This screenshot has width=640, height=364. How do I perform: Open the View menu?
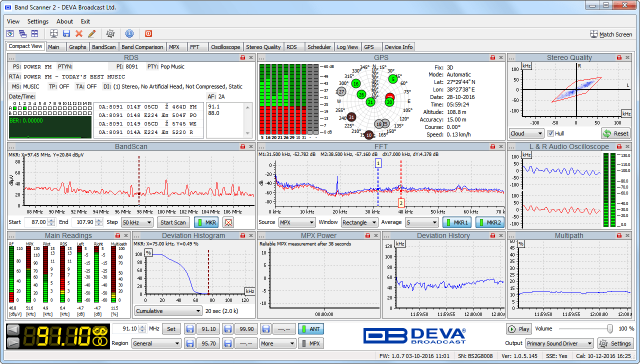tap(13, 21)
